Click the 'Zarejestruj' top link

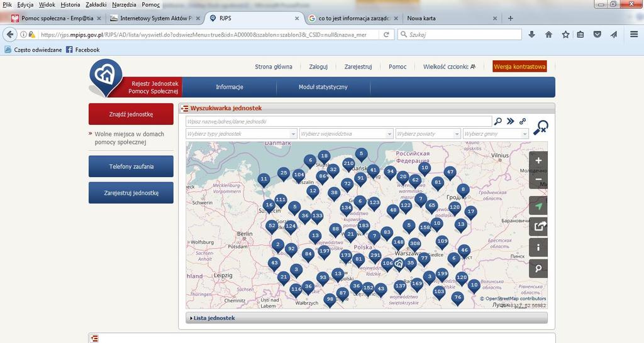(358, 67)
